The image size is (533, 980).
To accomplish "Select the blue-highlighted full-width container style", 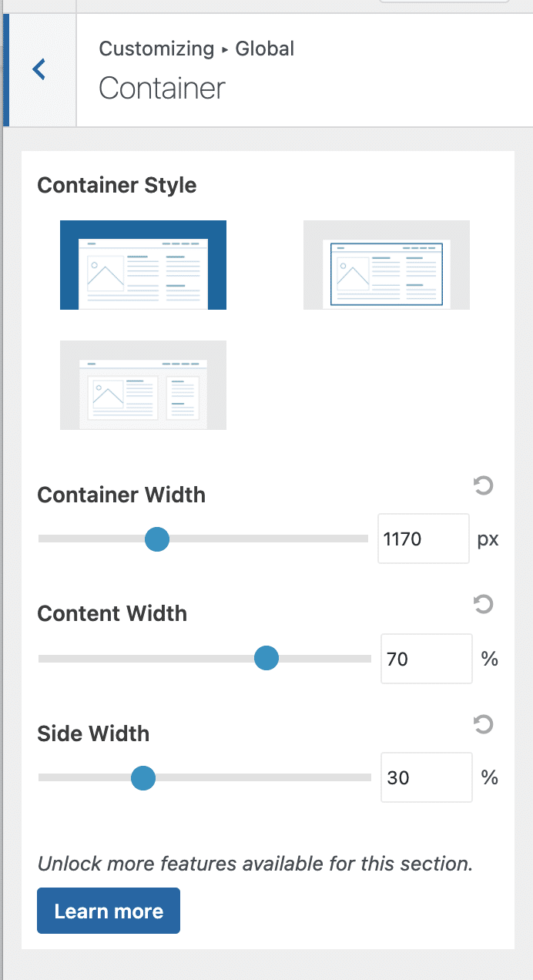I will click(x=143, y=265).
